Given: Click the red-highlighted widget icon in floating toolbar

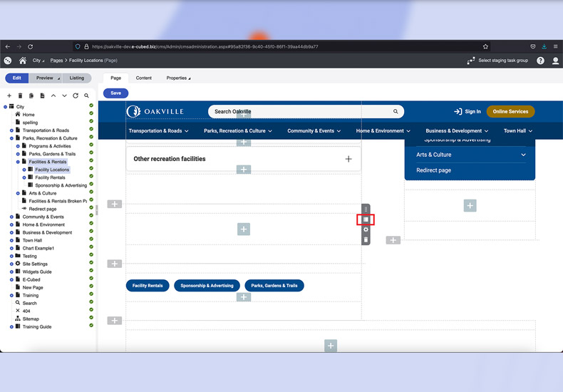Looking at the screenshot, I should pyautogui.click(x=366, y=220).
